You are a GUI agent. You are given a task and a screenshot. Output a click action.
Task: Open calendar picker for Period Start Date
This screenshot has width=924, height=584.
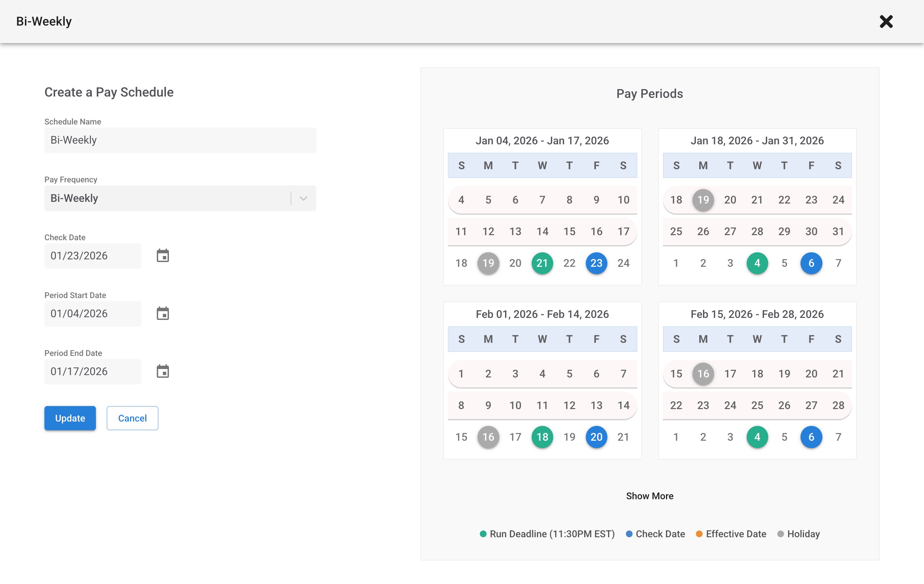coord(163,314)
